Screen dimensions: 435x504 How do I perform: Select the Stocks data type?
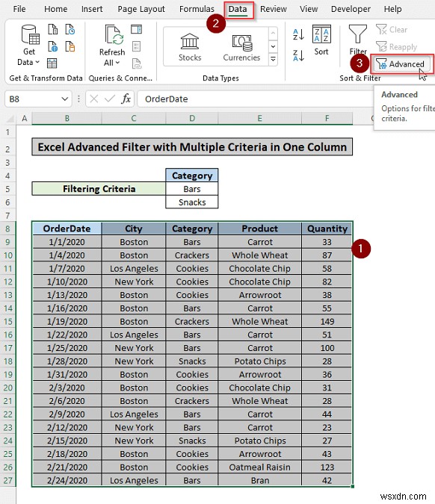point(190,47)
